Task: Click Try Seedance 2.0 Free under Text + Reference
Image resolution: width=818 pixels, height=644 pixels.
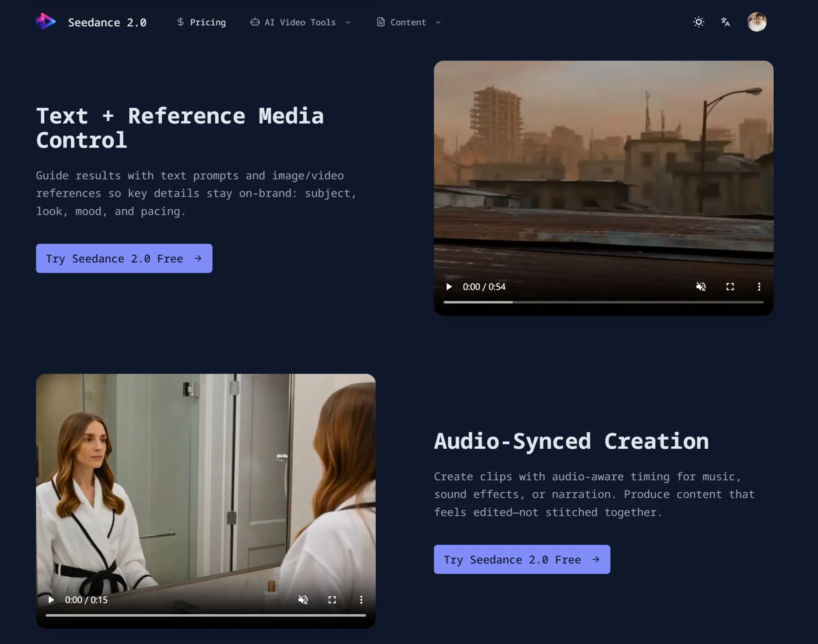Action: point(124,258)
